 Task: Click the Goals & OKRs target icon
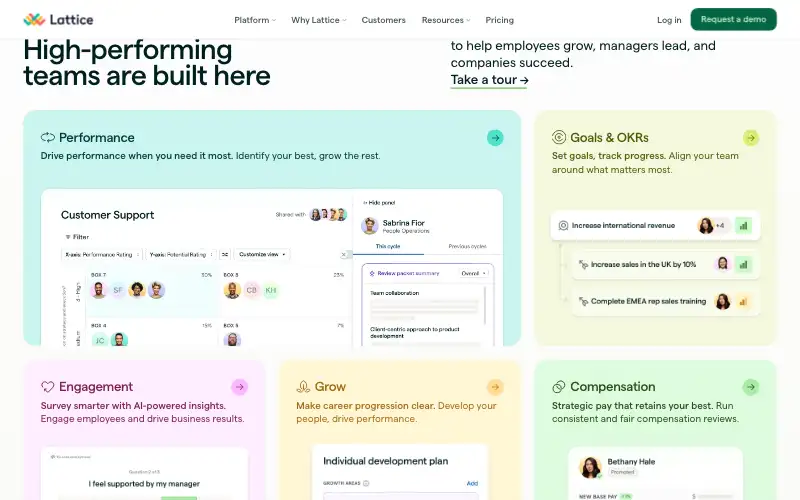pos(559,137)
